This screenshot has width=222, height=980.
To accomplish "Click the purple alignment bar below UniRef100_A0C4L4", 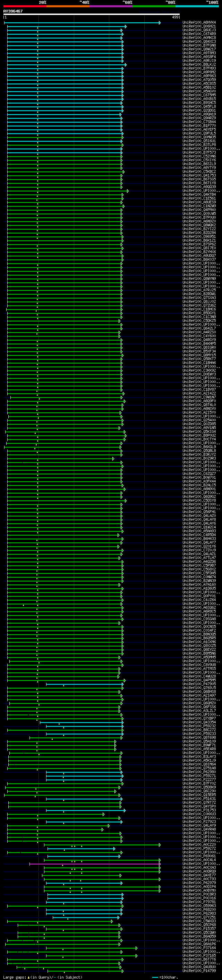I will click(x=95, y=864).
